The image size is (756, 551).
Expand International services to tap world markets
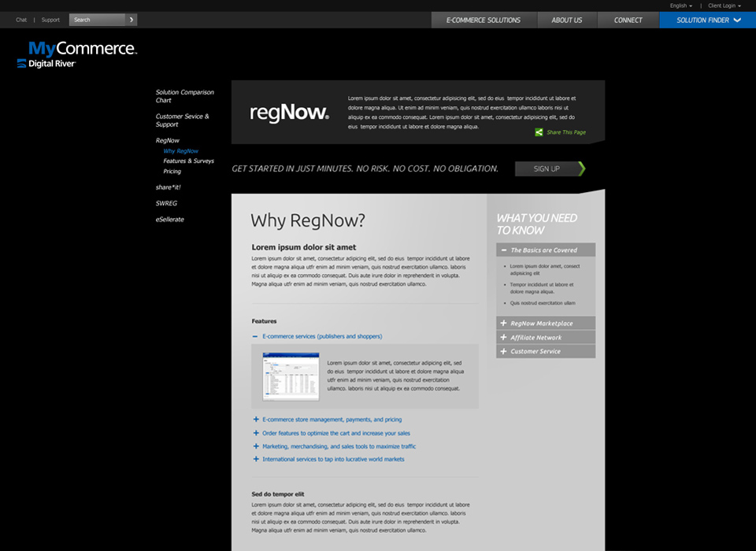[x=329, y=460]
